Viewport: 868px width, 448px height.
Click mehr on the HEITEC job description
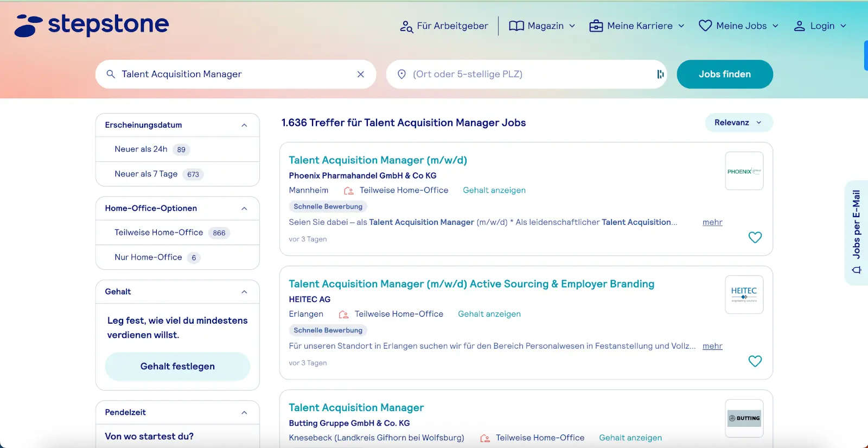(712, 346)
